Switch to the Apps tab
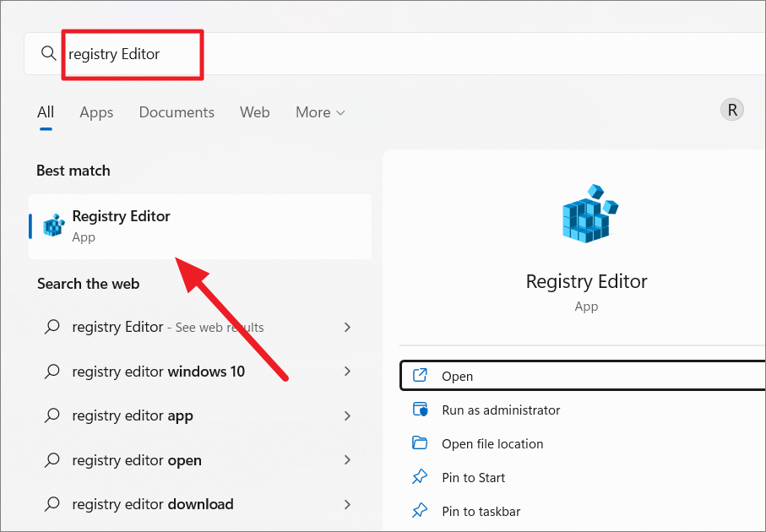 tap(96, 112)
